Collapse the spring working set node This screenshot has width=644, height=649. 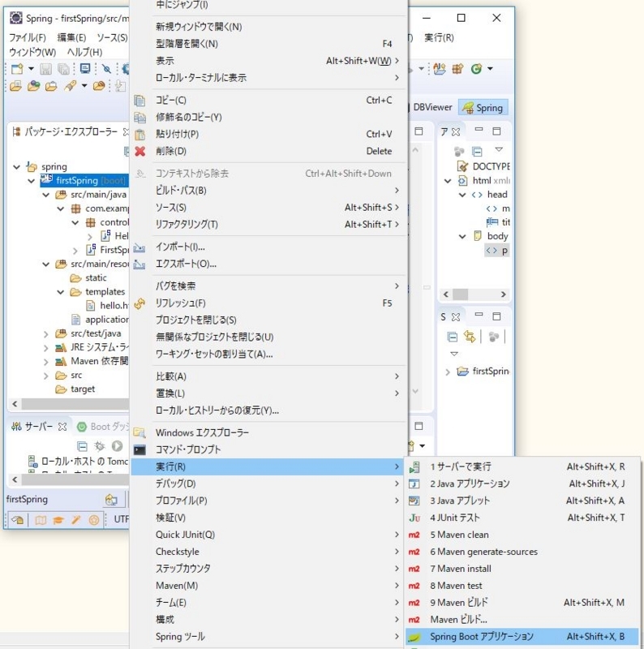[16, 167]
